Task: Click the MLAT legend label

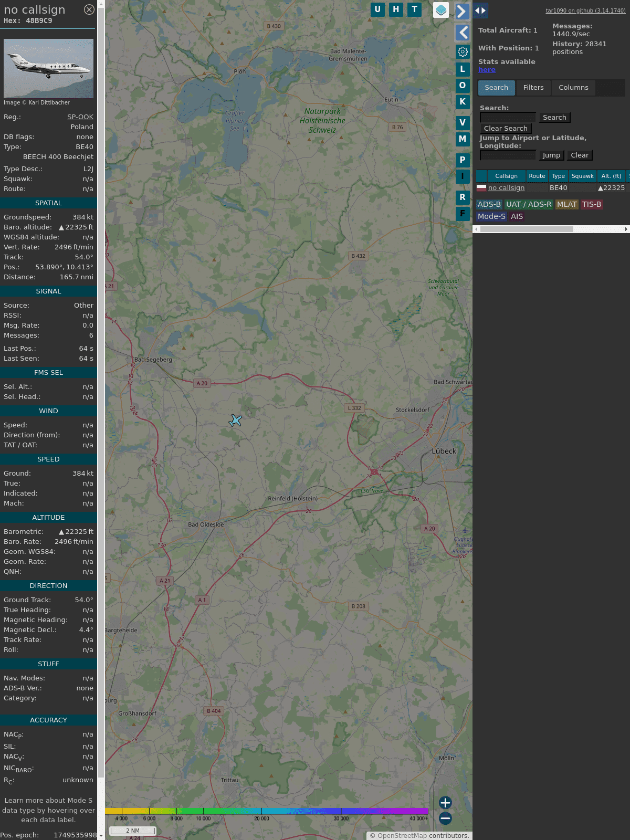Action: [567, 205]
